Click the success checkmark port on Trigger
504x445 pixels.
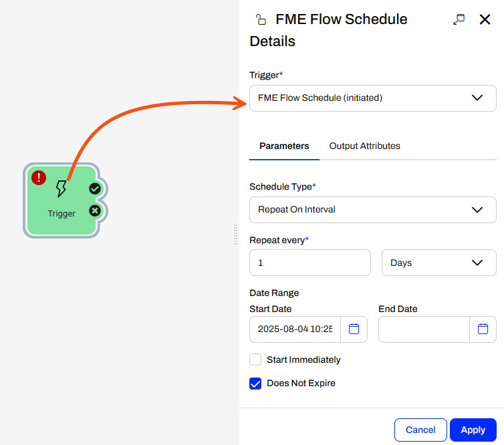(x=95, y=189)
